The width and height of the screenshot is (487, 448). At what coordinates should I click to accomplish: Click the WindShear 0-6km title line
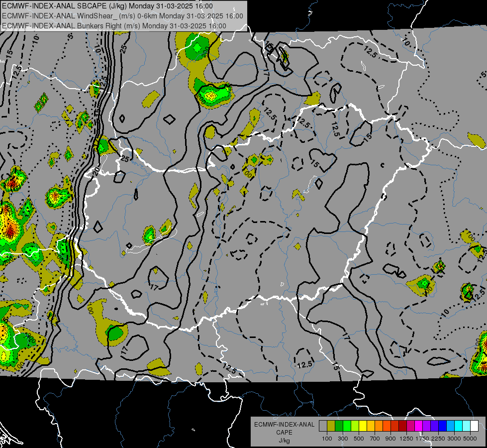coord(123,16)
